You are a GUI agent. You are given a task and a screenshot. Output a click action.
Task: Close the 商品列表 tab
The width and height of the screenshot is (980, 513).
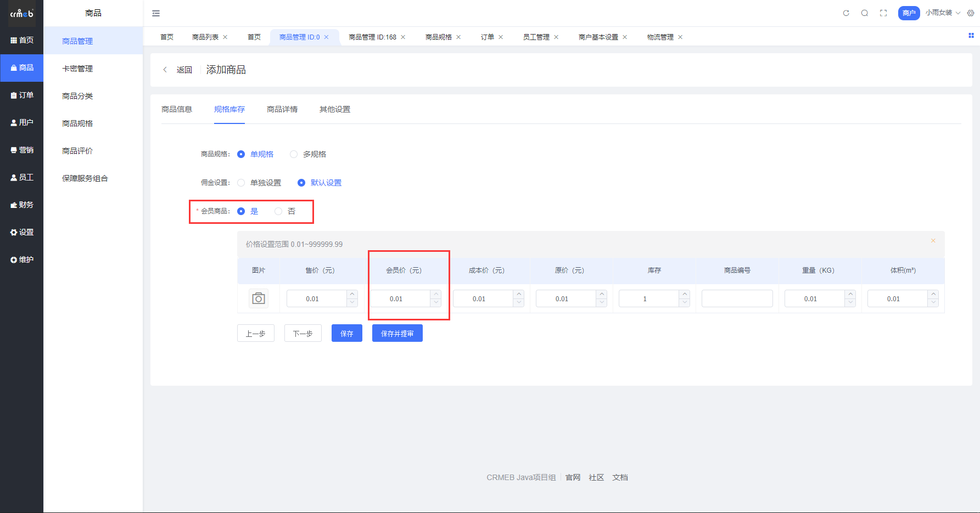(225, 37)
